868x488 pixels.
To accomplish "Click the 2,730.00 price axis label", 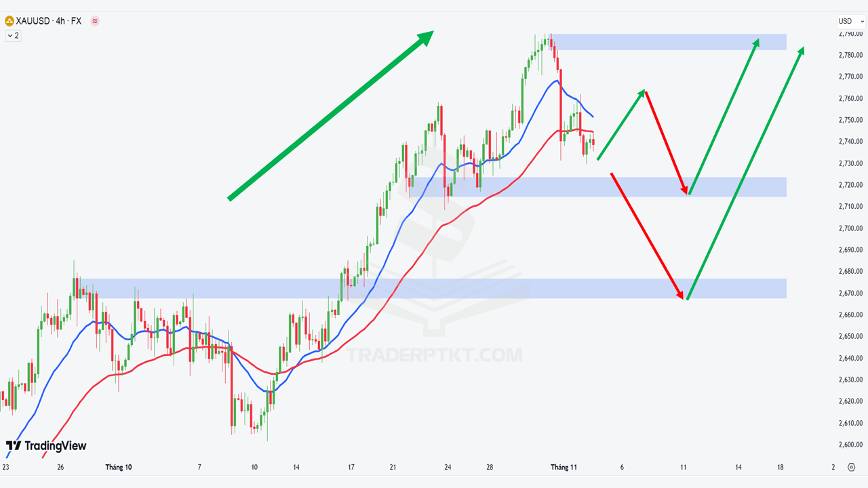I will point(850,163).
